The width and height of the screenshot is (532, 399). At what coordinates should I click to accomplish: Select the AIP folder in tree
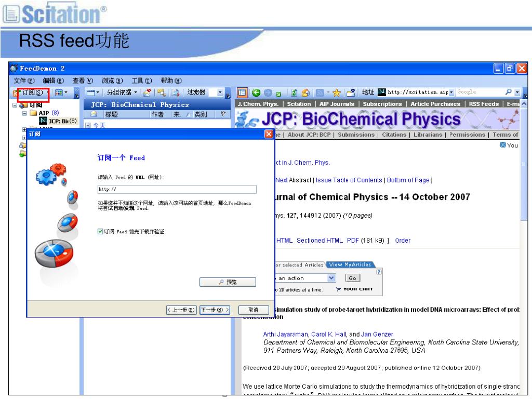[x=44, y=113]
